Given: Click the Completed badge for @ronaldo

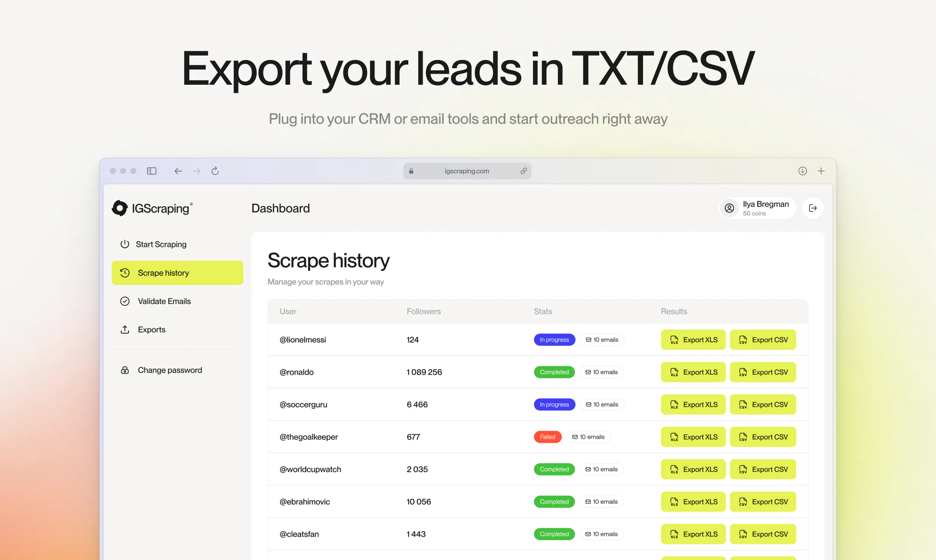Looking at the screenshot, I should click(x=554, y=372).
